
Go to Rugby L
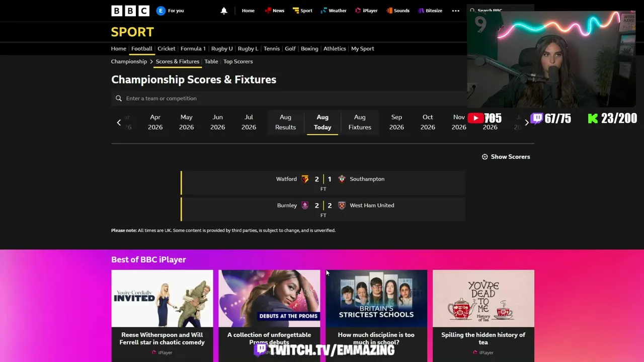[248, 49]
